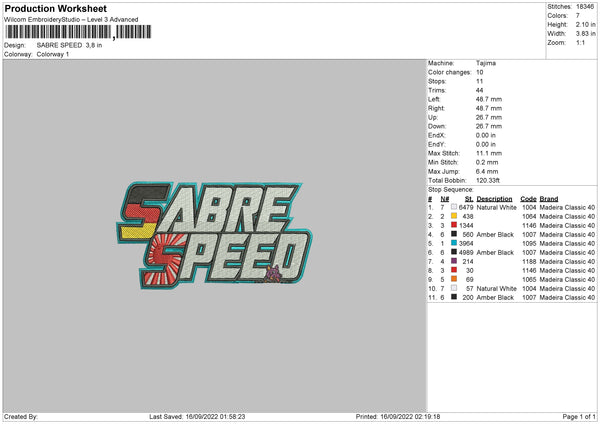Viewport: 600px width, 424px height.
Task: Click the zoom value '1:1'
Action: click(x=580, y=42)
